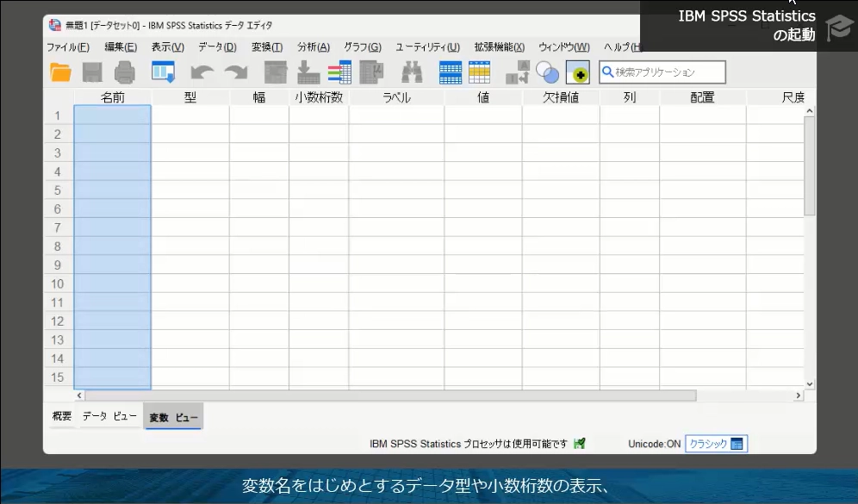Image resolution: width=858 pixels, height=504 pixels.
Task: Toggle the Value labels display icon
Action: coord(517,72)
